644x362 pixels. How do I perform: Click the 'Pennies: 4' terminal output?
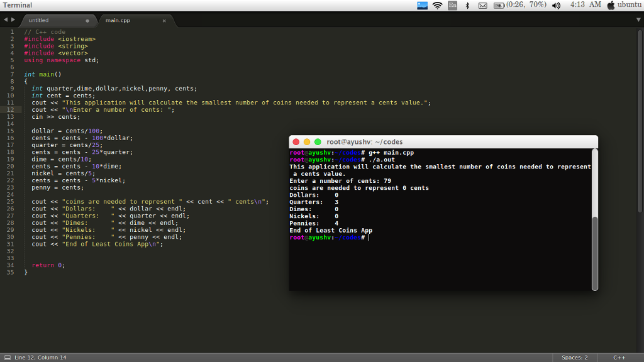point(314,223)
